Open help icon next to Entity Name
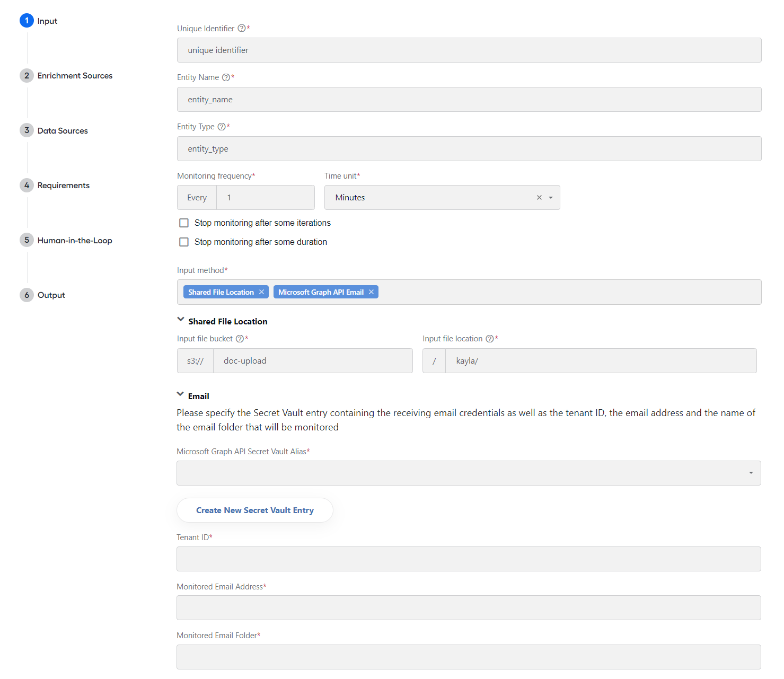This screenshot has width=784, height=679. [226, 77]
